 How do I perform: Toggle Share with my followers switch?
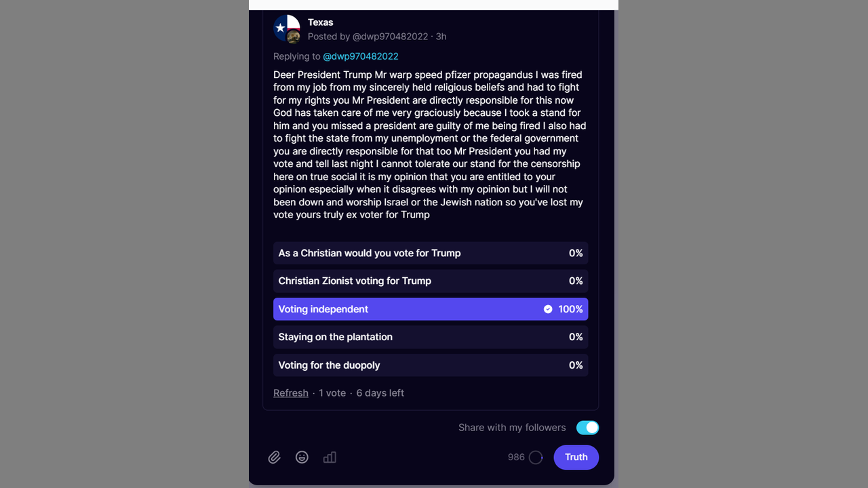(587, 428)
